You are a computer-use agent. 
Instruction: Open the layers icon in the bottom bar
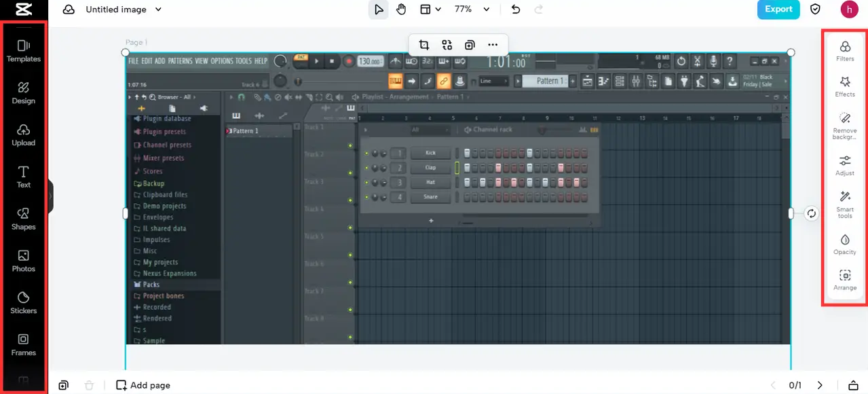[854, 385]
